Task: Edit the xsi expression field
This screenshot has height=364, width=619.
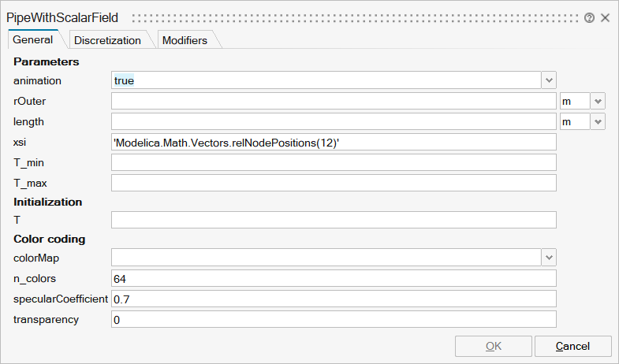Action: (334, 142)
